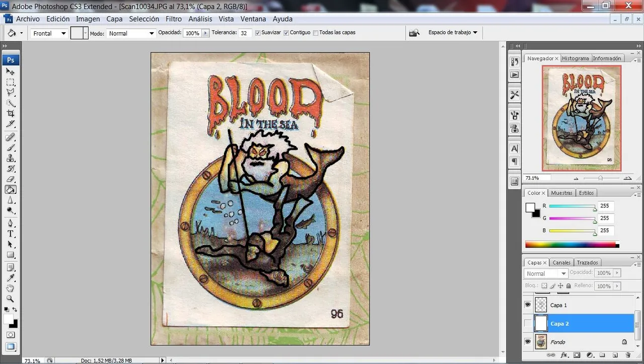Select the History Brush tool
644x364 pixels.
pyautogui.click(x=11, y=169)
